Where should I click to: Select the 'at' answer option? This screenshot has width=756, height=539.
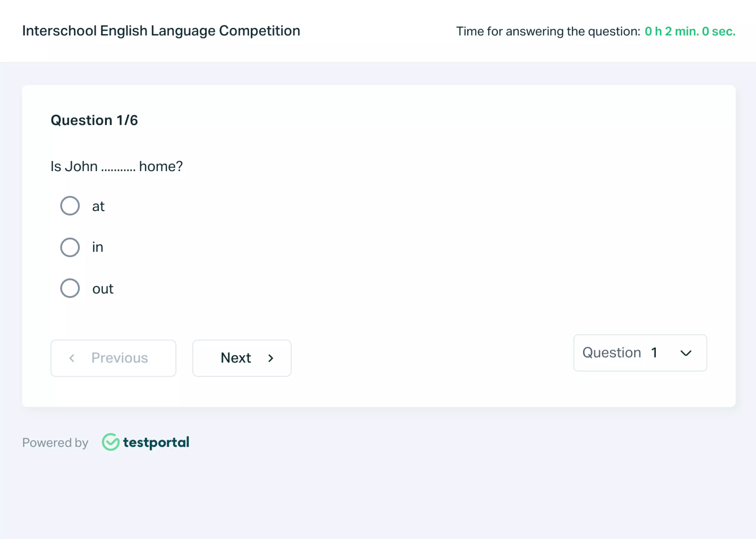click(70, 206)
